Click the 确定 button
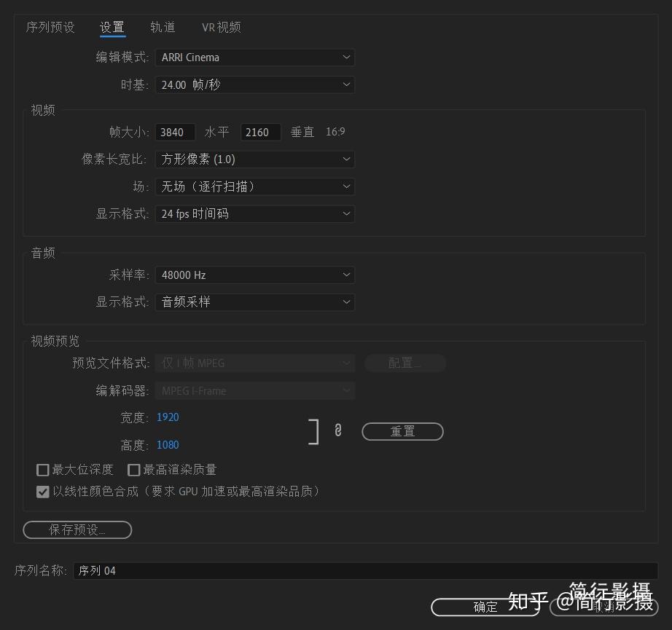Screen dimensions: 672x630 coord(485,607)
